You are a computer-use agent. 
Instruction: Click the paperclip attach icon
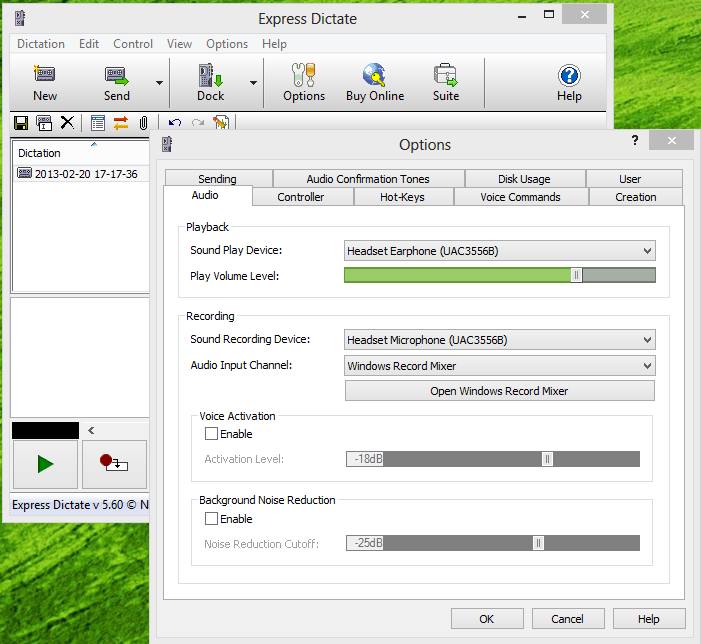[x=143, y=123]
